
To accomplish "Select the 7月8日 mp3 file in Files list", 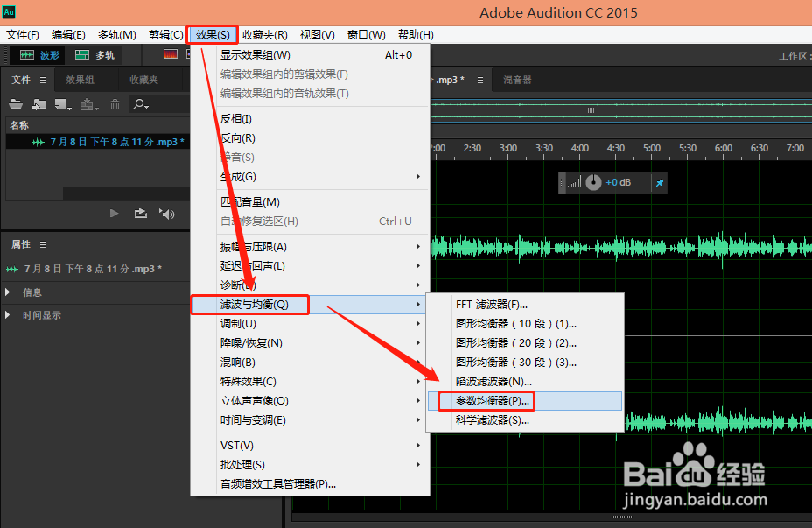I will 98,142.
